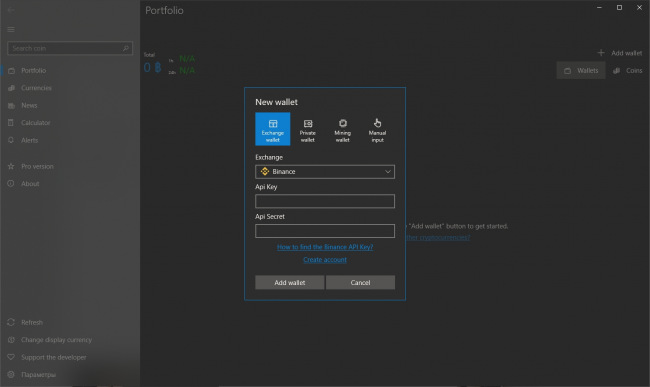Open the Параметры settings item

(70, 375)
